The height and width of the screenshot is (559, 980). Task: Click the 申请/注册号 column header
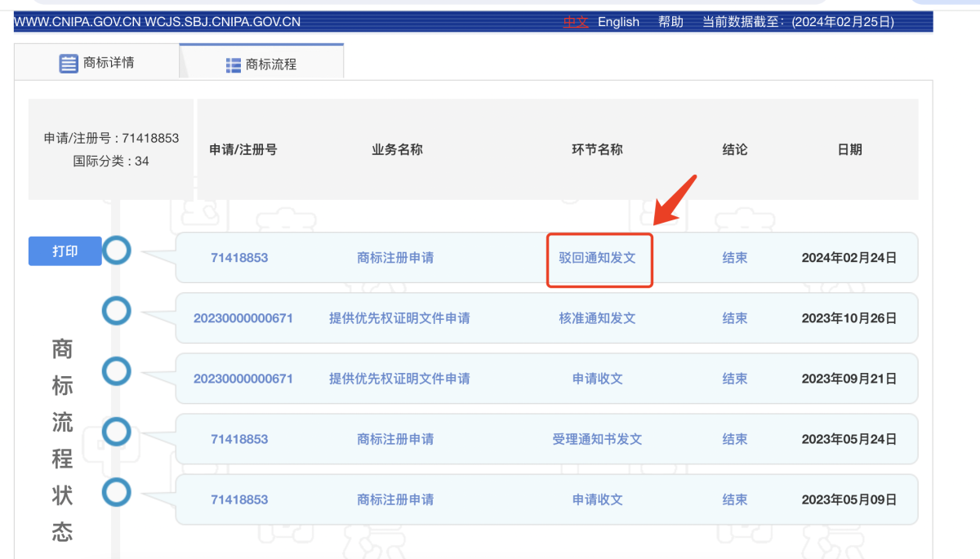point(243,149)
